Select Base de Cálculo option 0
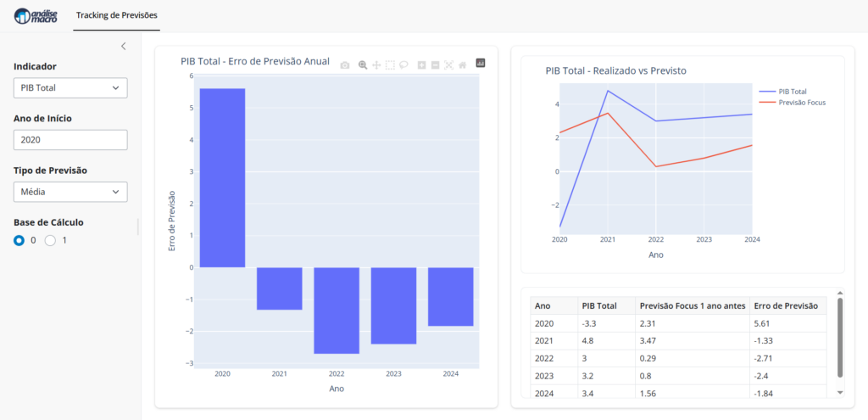868x420 pixels. (x=19, y=241)
